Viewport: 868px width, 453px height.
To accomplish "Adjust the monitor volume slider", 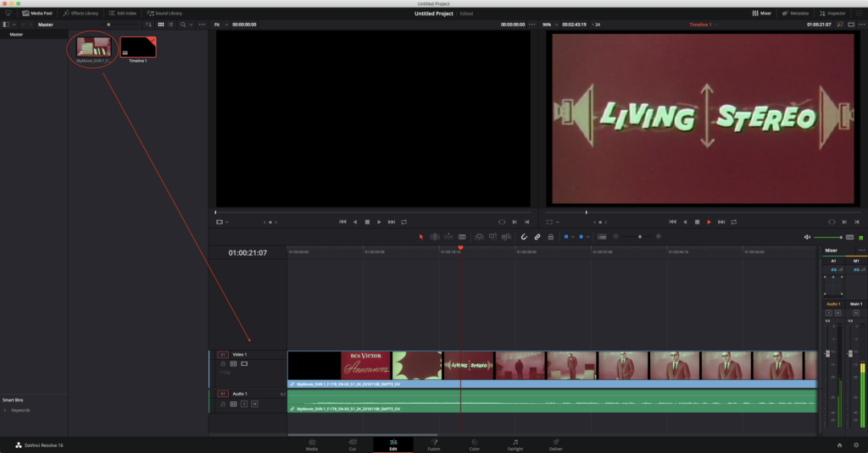I will [828, 237].
